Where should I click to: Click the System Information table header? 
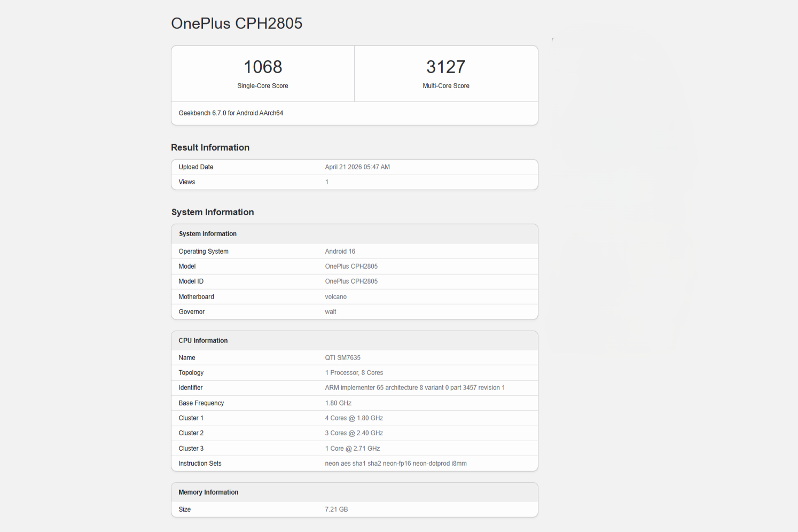(x=208, y=234)
